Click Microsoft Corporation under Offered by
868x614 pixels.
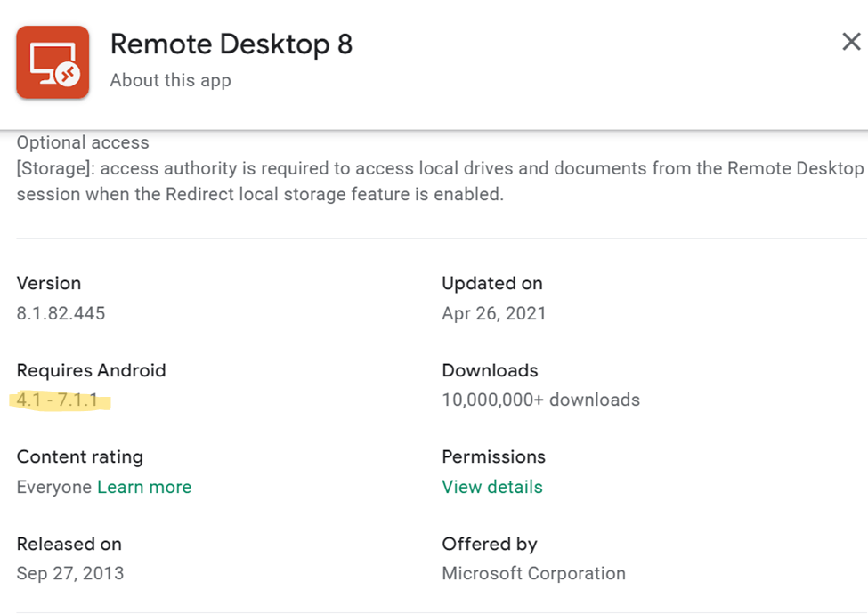(x=533, y=573)
